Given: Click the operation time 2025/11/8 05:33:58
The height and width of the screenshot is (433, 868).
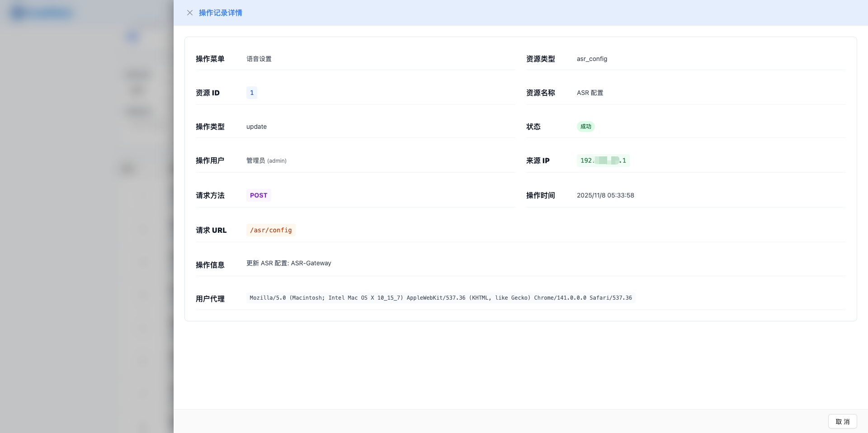Looking at the screenshot, I should click(605, 195).
